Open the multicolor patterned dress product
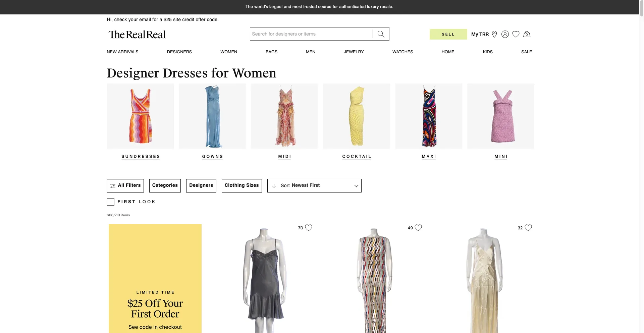The width and height of the screenshot is (644, 333). click(375, 281)
